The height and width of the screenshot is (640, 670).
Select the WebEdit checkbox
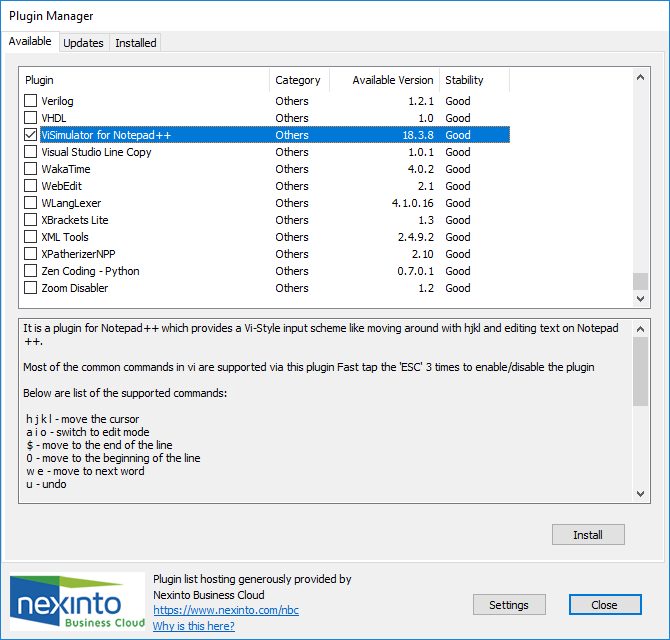tap(30, 186)
